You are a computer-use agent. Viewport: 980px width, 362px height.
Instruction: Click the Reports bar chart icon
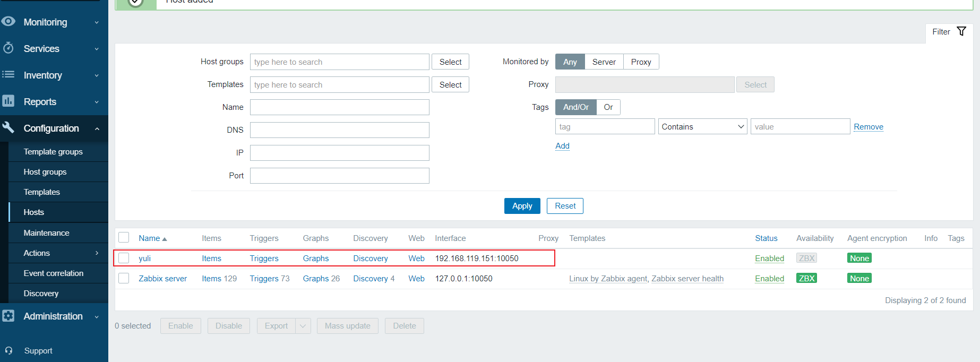pos(8,101)
